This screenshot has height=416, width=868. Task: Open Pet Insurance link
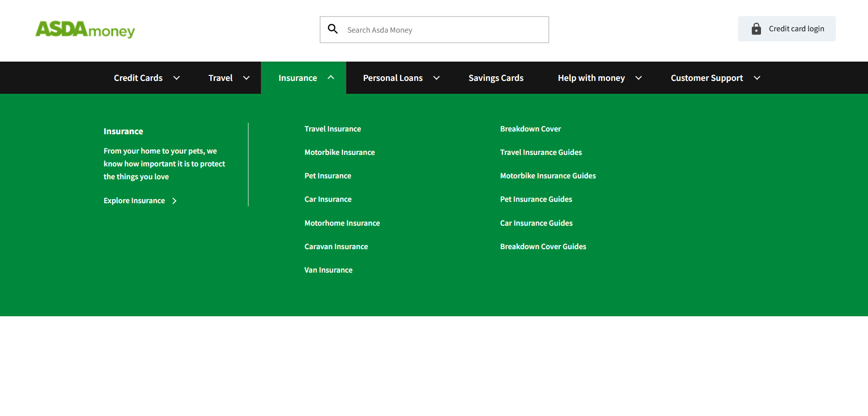[327, 176]
